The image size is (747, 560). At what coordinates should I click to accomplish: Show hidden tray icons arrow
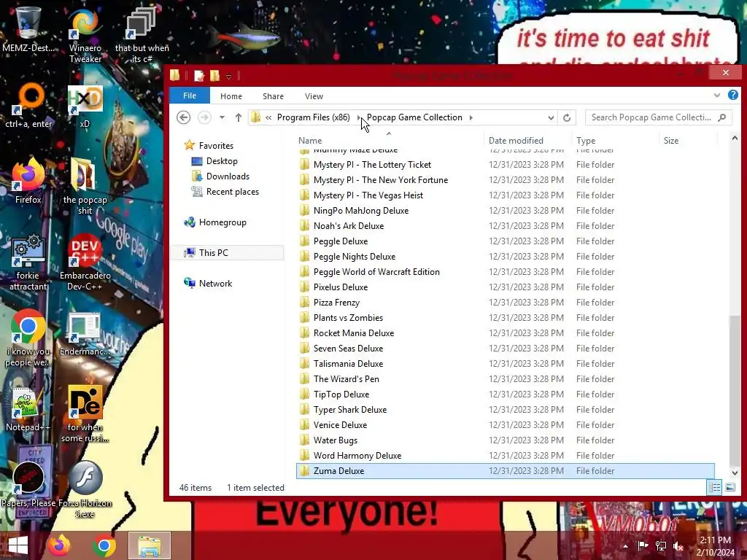(x=625, y=546)
